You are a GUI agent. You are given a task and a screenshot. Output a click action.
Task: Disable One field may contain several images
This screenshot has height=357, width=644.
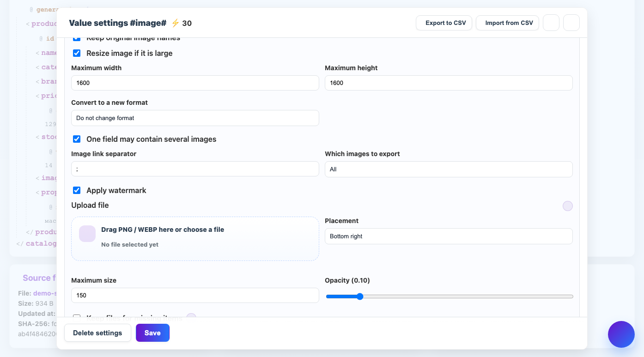click(x=77, y=139)
